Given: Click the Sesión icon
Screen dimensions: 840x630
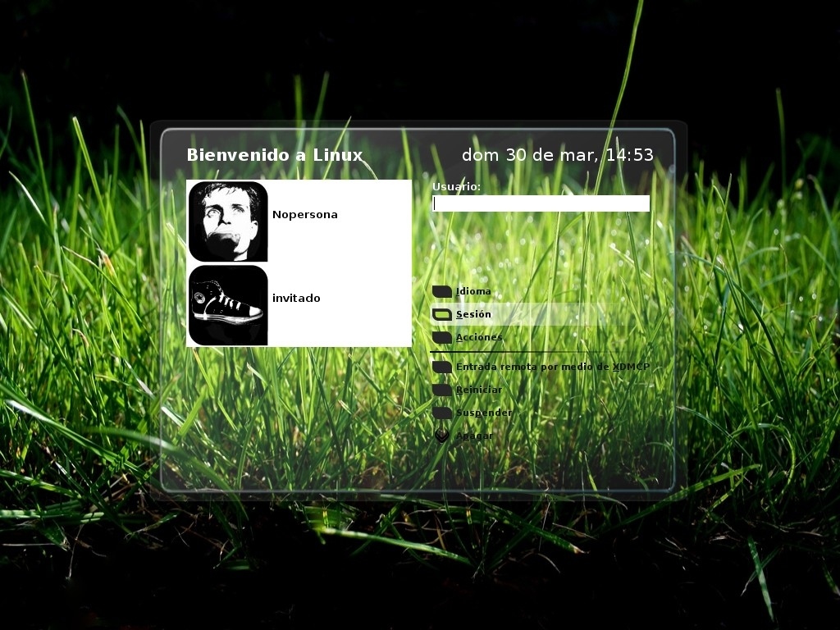Looking at the screenshot, I should coord(442,314).
